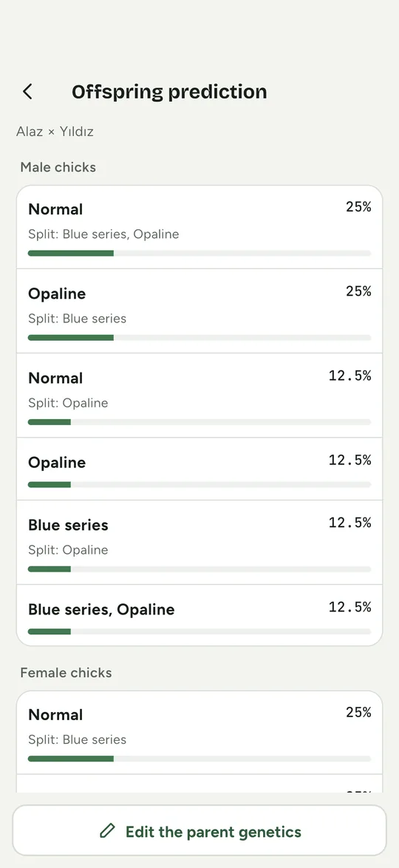Select Blue series split Opaline row
Image resolution: width=399 pixels, height=868 pixels.
pos(199,543)
